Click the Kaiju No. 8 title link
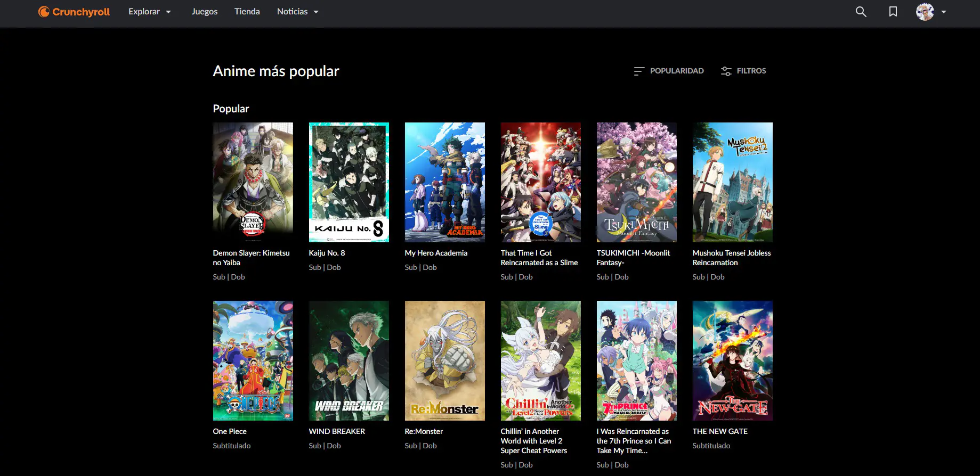The height and width of the screenshot is (476, 980). point(327,253)
